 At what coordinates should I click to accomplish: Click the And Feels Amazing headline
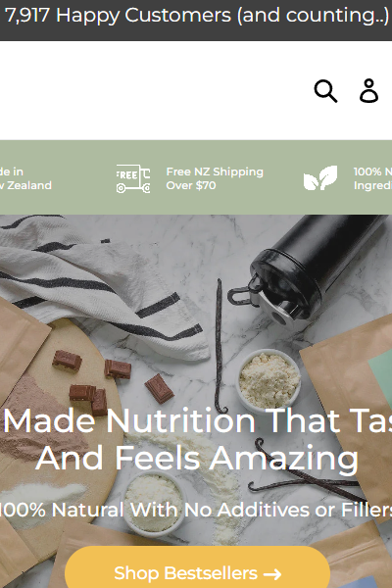197,459
